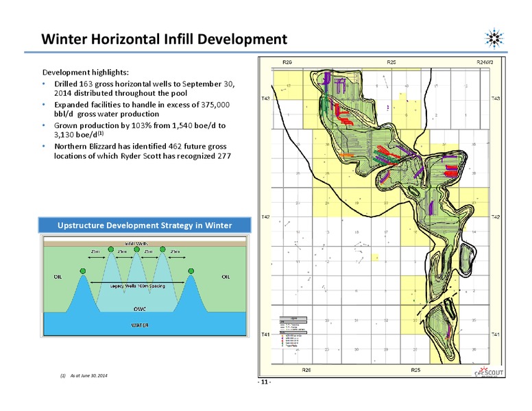Click the 'Upstructure Development Strategy in Winter' banner
This screenshot has width=532, height=411.
point(145,225)
